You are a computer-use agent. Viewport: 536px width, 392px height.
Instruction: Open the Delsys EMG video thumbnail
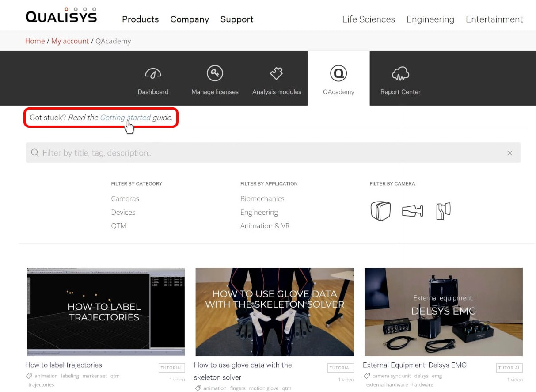(443, 312)
